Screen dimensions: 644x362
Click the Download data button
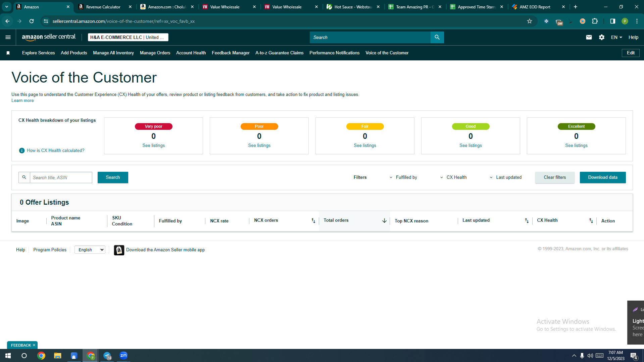[603, 177]
